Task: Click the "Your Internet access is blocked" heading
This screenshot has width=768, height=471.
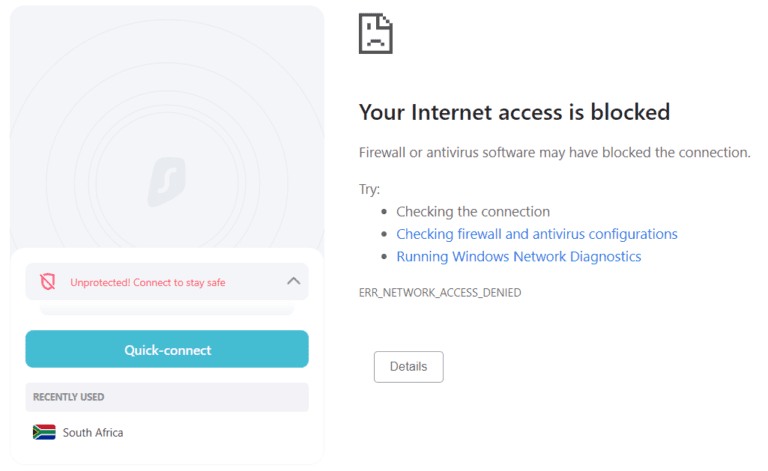Action: [x=514, y=112]
